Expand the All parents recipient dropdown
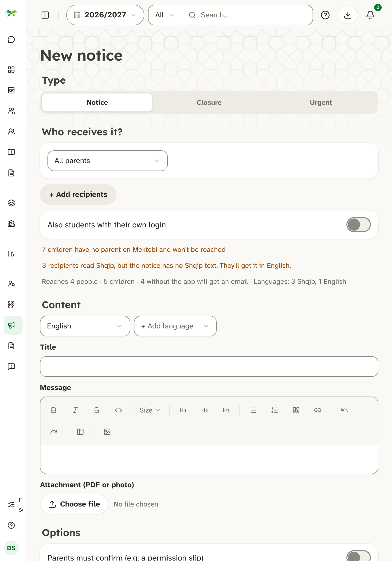The width and height of the screenshot is (392, 561). [x=108, y=161]
